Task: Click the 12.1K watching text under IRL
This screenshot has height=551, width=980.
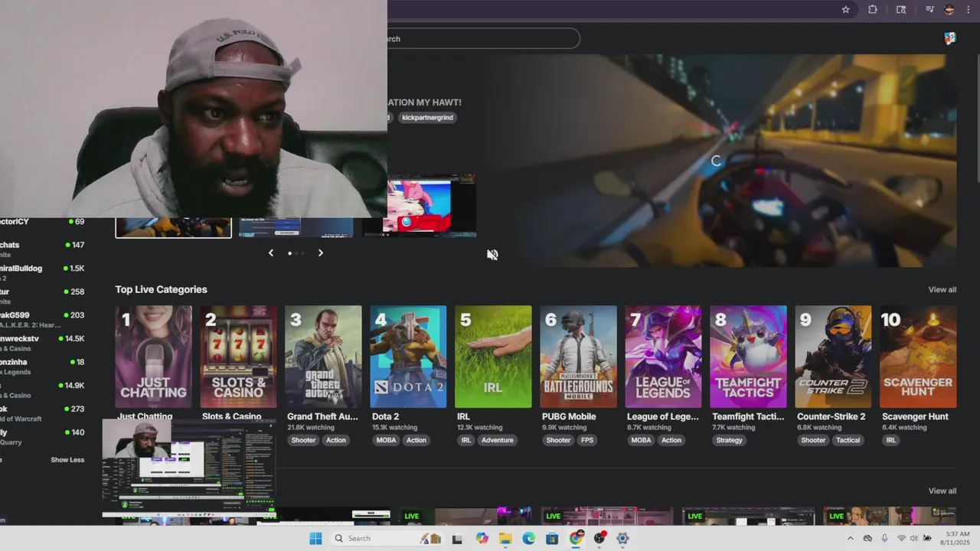Action: tap(479, 428)
